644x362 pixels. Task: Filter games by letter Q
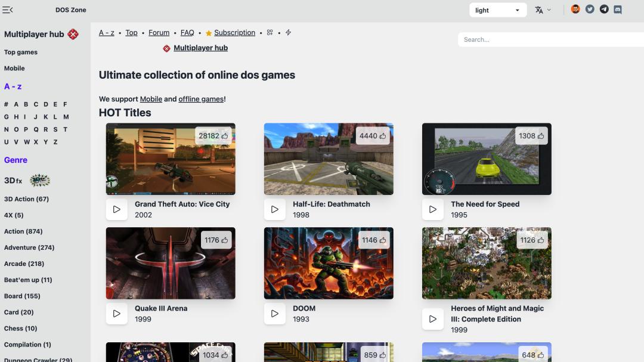click(36, 129)
